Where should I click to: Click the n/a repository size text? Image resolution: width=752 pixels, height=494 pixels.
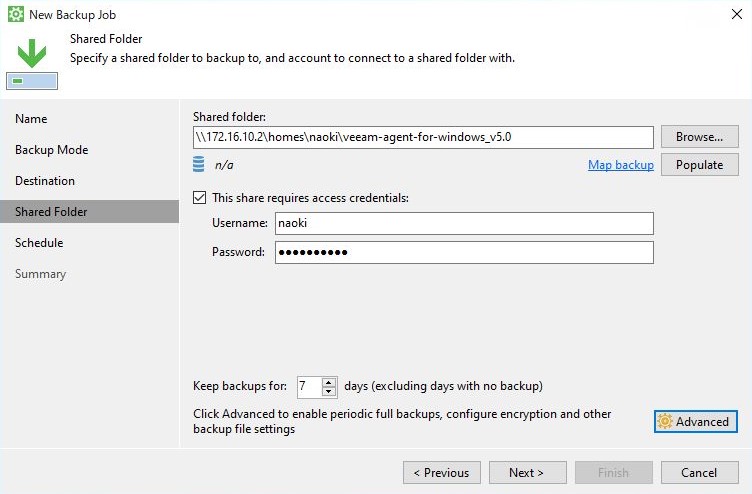pos(224,165)
